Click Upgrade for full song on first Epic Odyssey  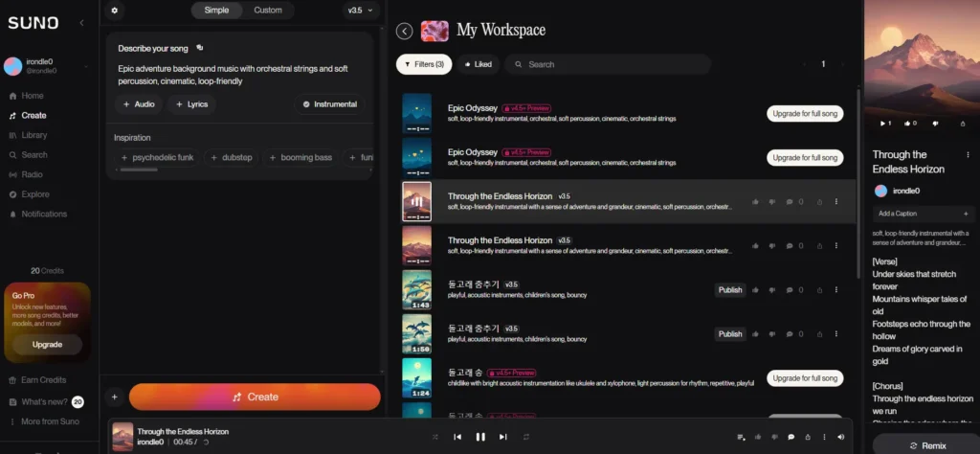click(x=805, y=114)
